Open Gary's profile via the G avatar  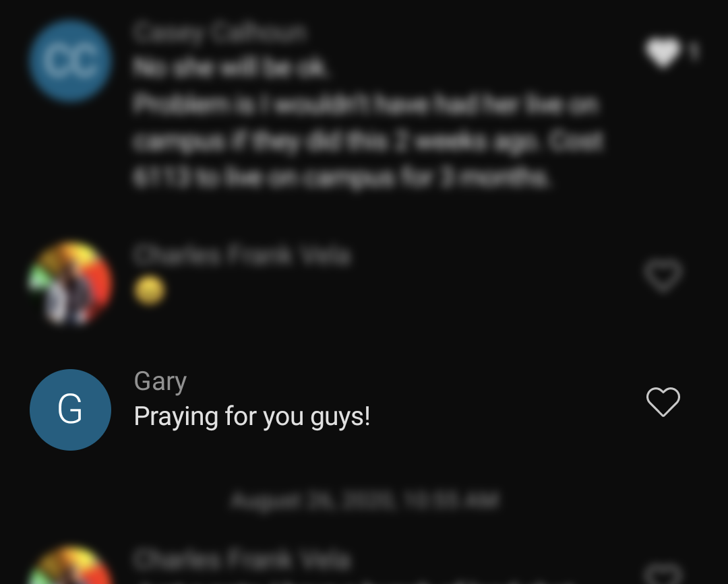point(70,410)
